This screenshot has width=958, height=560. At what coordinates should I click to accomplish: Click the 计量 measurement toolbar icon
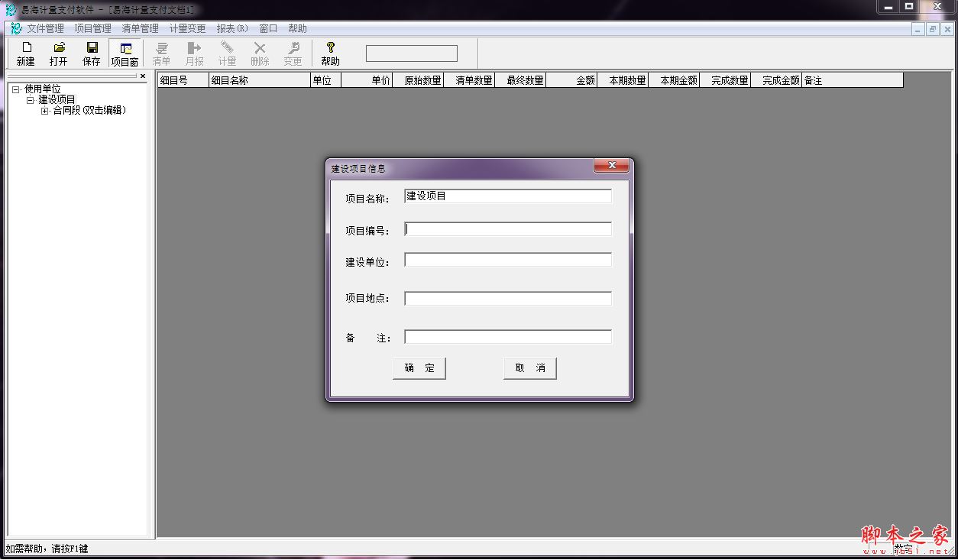pos(227,53)
